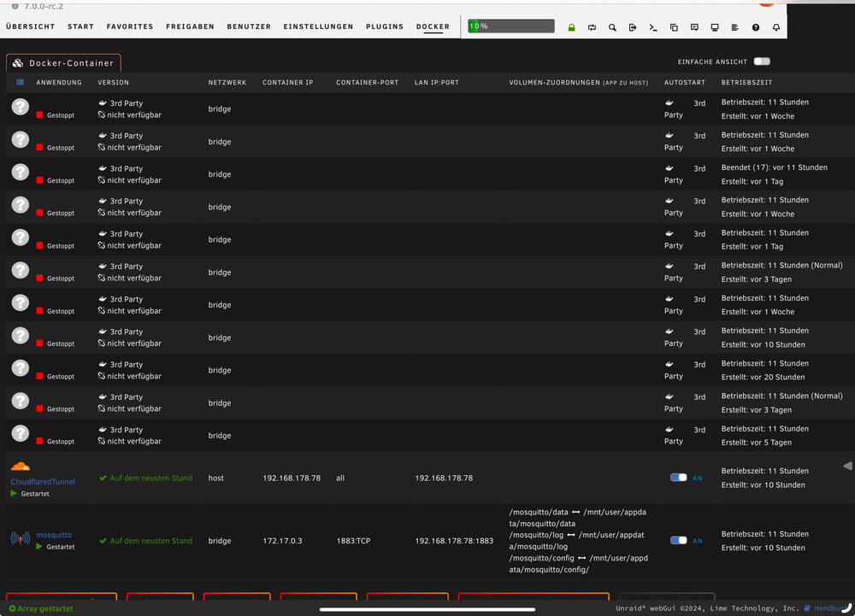The width and height of the screenshot is (855, 616).
Task: Click the 'host' network value for CloudflaredTunnel
Action: tap(216, 478)
